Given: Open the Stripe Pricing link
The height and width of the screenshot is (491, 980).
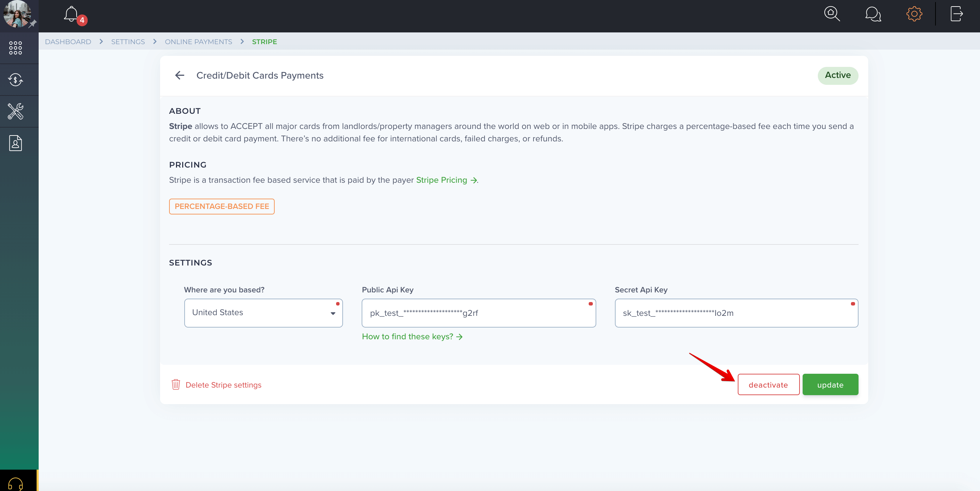Looking at the screenshot, I should click(446, 180).
